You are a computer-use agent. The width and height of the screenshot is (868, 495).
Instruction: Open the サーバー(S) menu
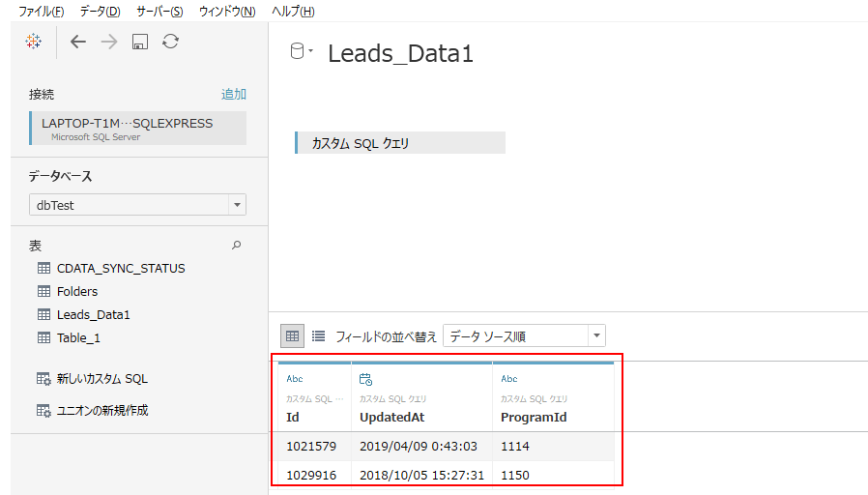pyautogui.click(x=159, y=11)
